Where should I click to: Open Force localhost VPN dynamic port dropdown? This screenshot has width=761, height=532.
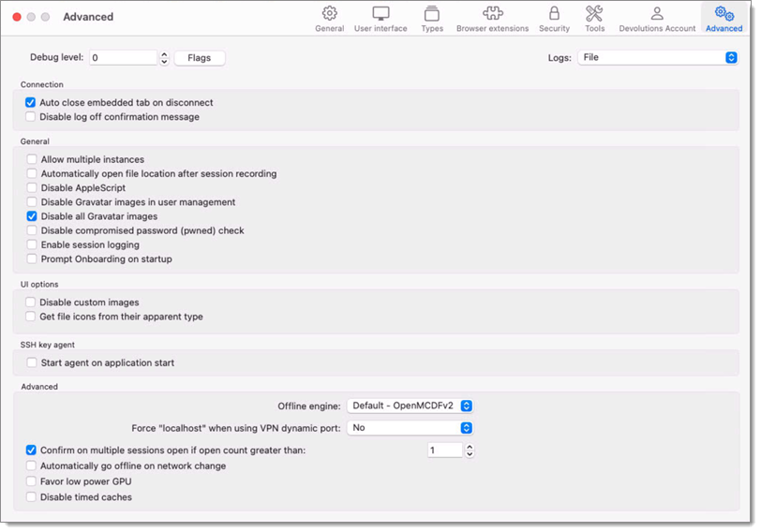coord(410,428)
